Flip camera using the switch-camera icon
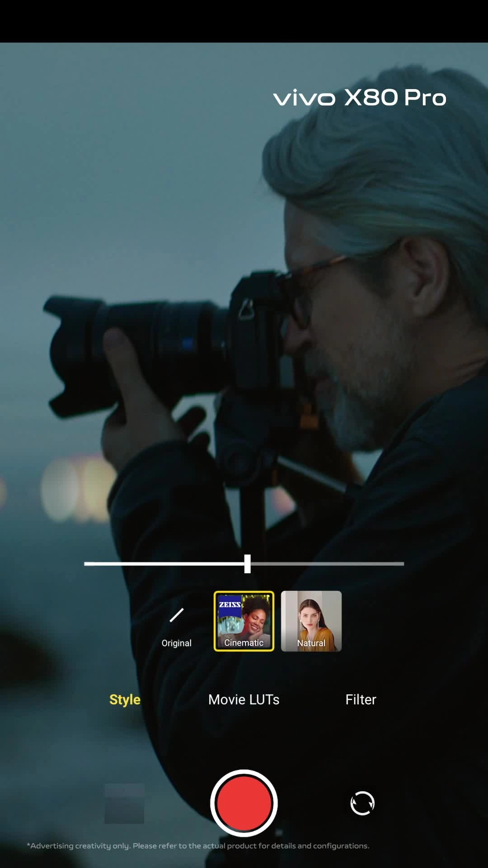488x868 pixels. [x=362, y=803]
